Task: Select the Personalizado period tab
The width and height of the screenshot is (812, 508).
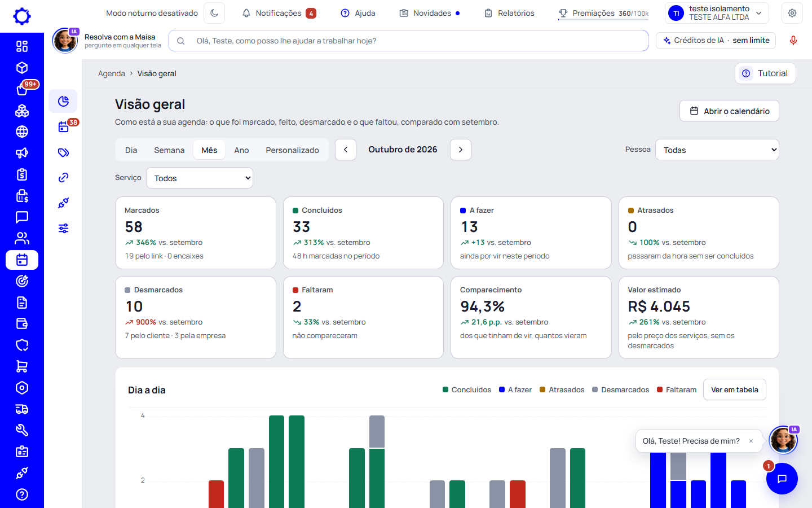Action: (292, 150)
